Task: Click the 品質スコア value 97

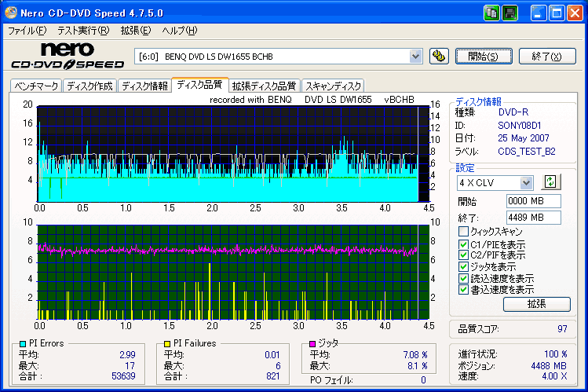Action: pos(562,329)
